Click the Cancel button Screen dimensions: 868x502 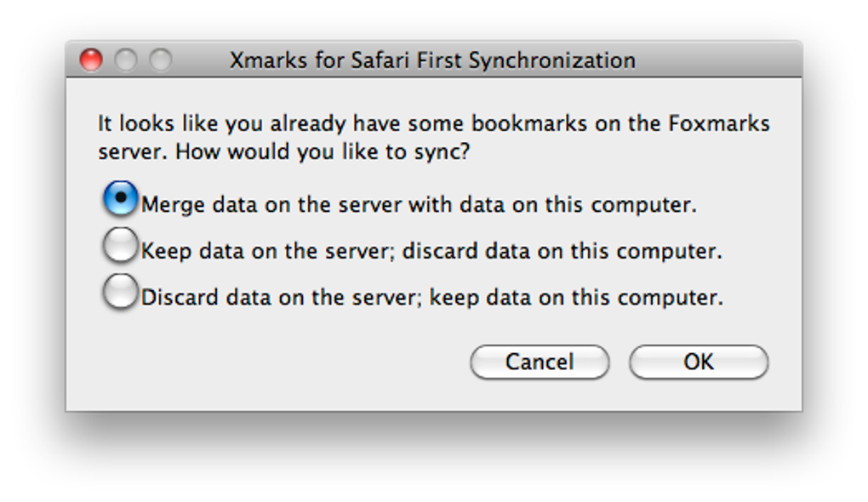click(540, 362)
